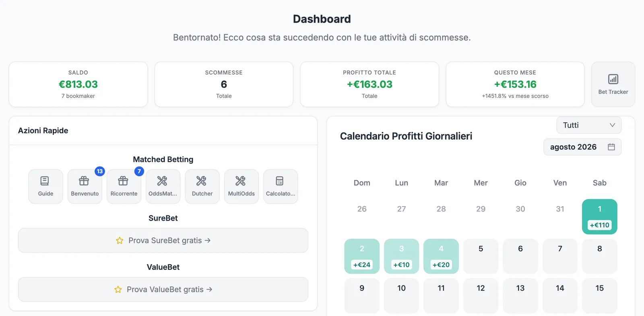Open the Calcolatore calculator tool
644x316 pixels.
(x=281, y=186)
